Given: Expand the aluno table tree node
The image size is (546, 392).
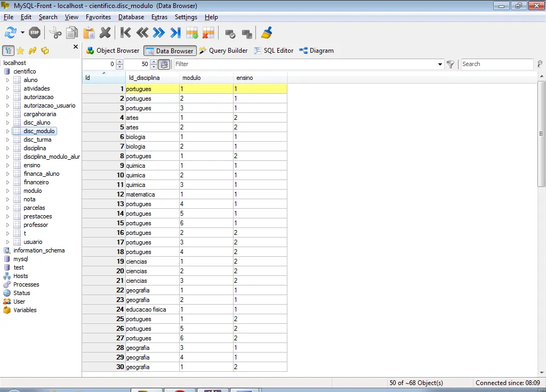Looking at the screenshot, I should click(7, 80).
